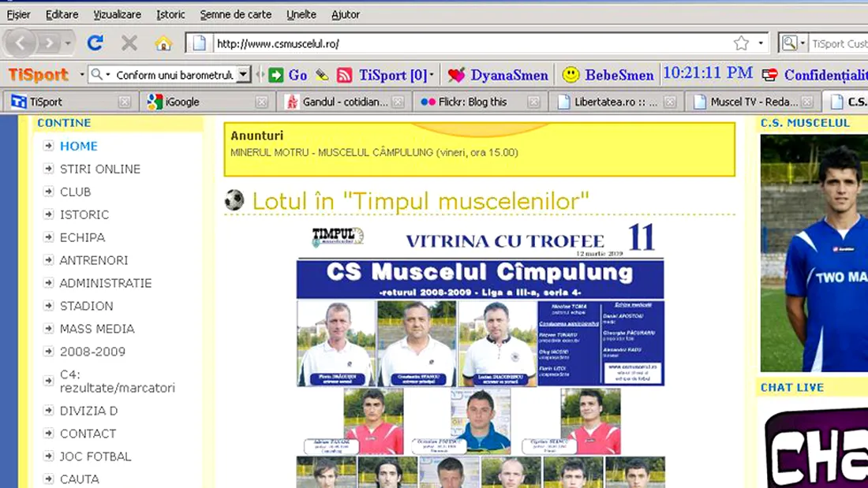Switch to the Flickr: Blog this tab
The height and width of the screenshot is (488, 868).
[480, 102]
